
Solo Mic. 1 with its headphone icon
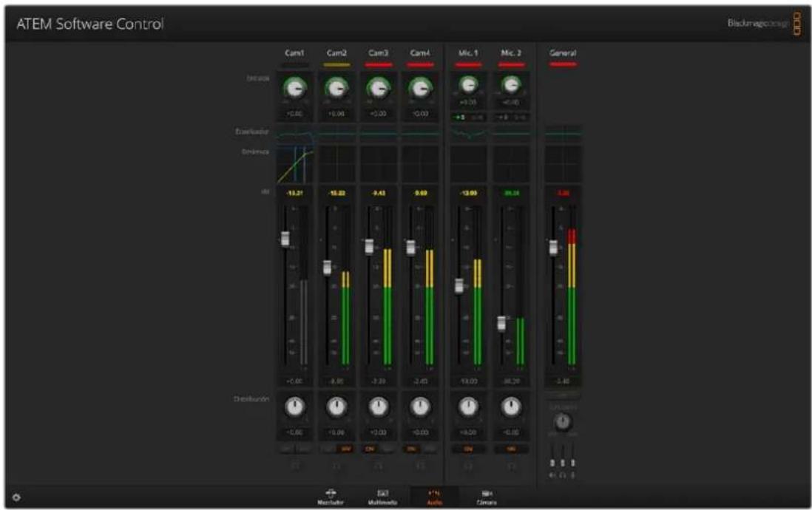[x=468, y=466]
